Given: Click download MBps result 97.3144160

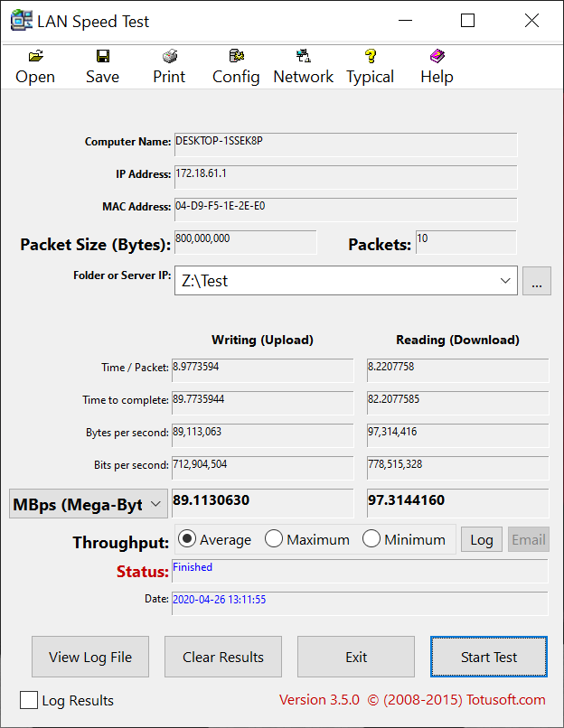Looking at the screenshot, I should tap(457, 503).
